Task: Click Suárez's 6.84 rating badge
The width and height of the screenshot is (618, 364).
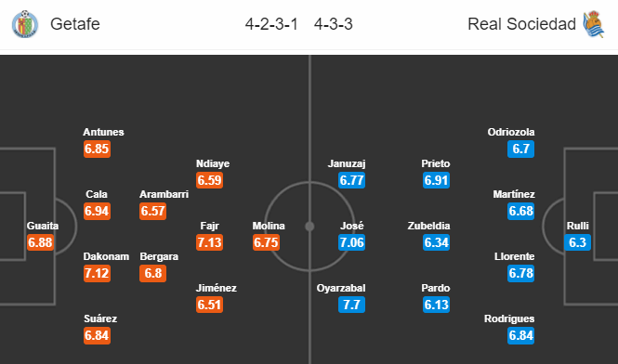Action: tap(97, 335)
